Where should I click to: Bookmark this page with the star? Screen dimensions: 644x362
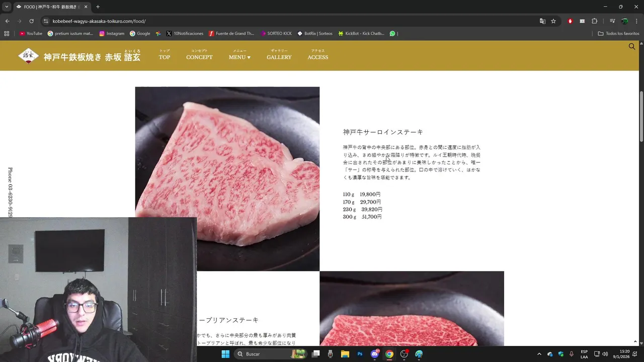click(553, 21)
